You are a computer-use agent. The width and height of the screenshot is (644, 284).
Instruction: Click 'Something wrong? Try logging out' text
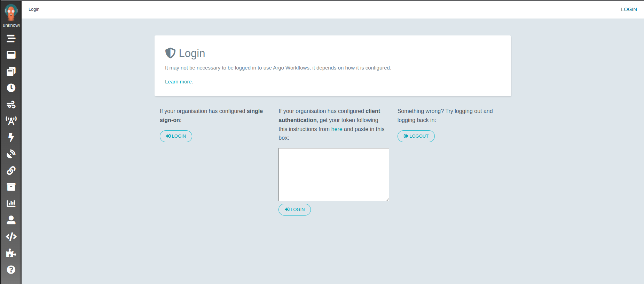(445, 115)
